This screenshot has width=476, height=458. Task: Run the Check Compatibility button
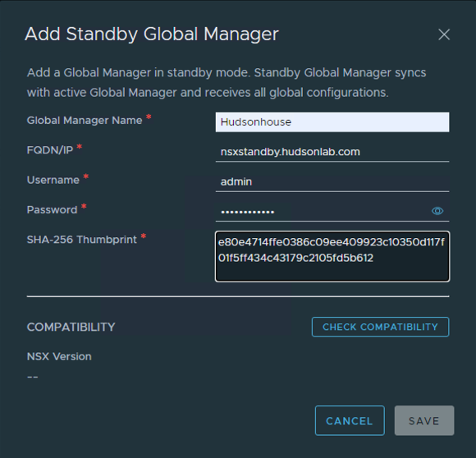pos(380,327)
